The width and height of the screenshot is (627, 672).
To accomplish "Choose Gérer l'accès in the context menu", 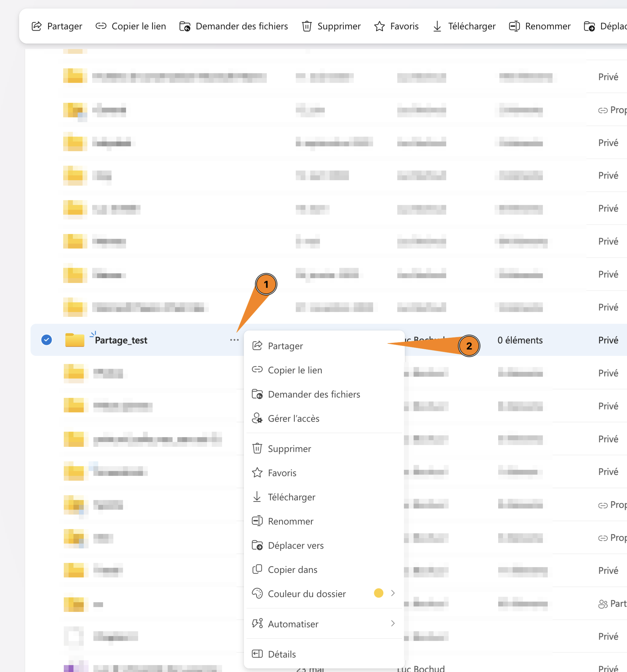I will (x=293, y=418).
